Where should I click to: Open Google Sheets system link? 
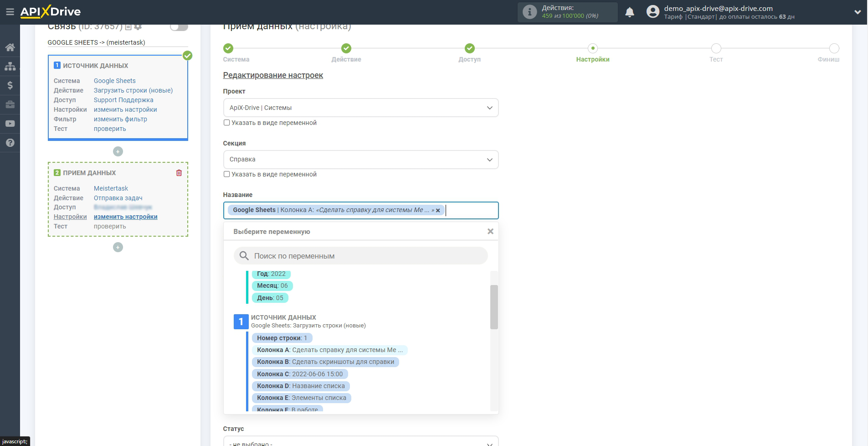(115, 81)
